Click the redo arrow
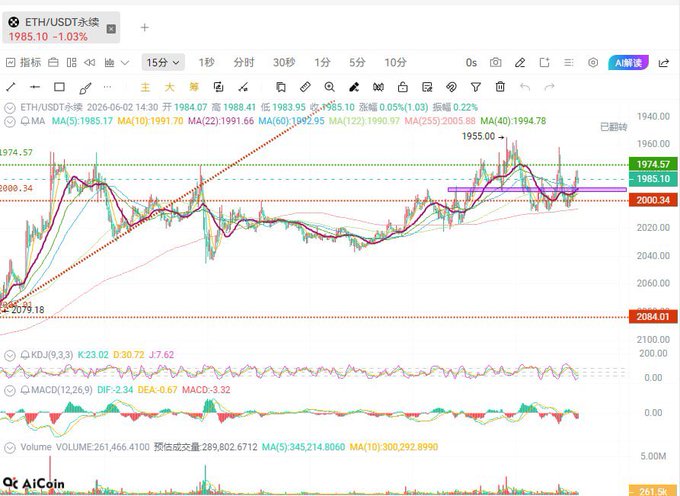 pos(549,87)
